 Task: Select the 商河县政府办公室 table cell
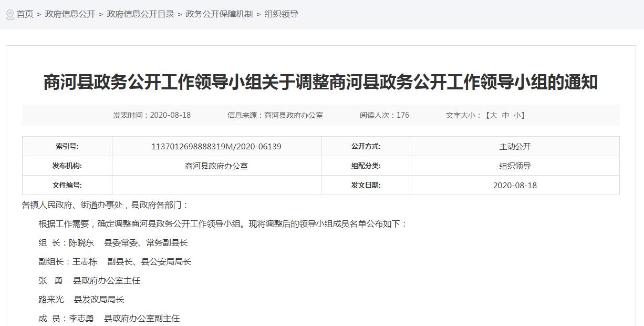pyautogui.click(x=216, y=166)
